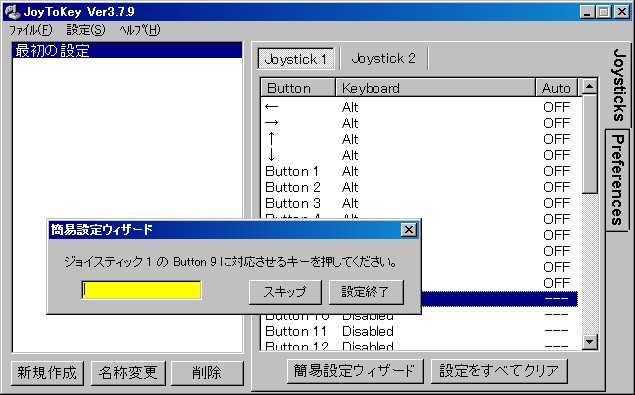
Task: Select the Button 2 row
Action: point(420,187)
